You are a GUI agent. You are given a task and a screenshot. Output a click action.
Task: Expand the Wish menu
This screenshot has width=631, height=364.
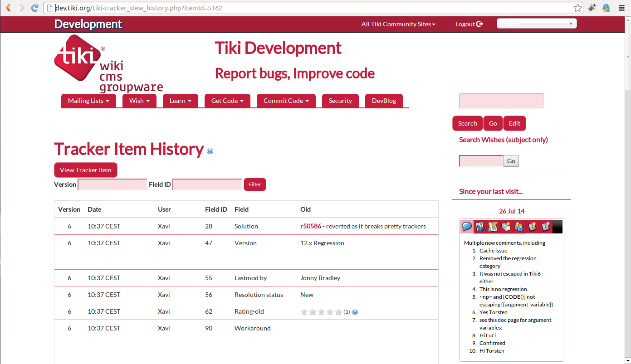tap(139, 101)
